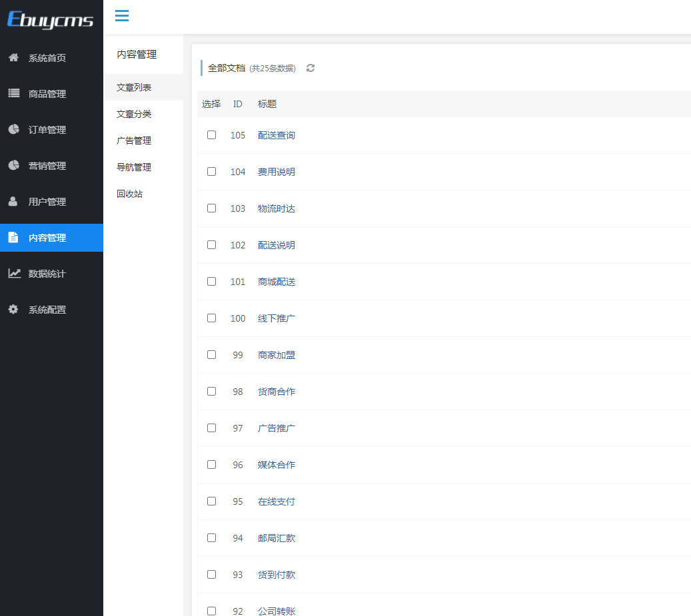Open the 文章分类 submenu item

click(133, 114)
